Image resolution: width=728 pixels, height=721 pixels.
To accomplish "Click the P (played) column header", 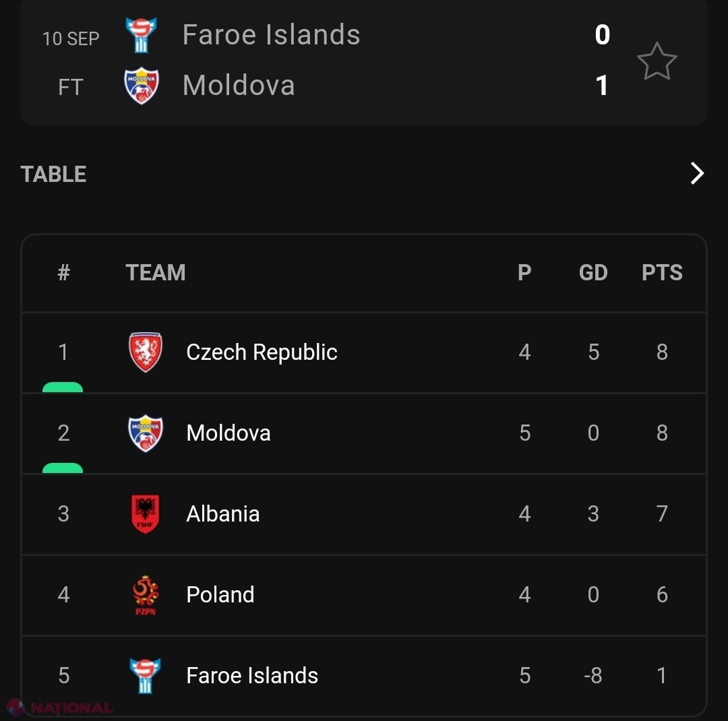I will tap(524, 272).
